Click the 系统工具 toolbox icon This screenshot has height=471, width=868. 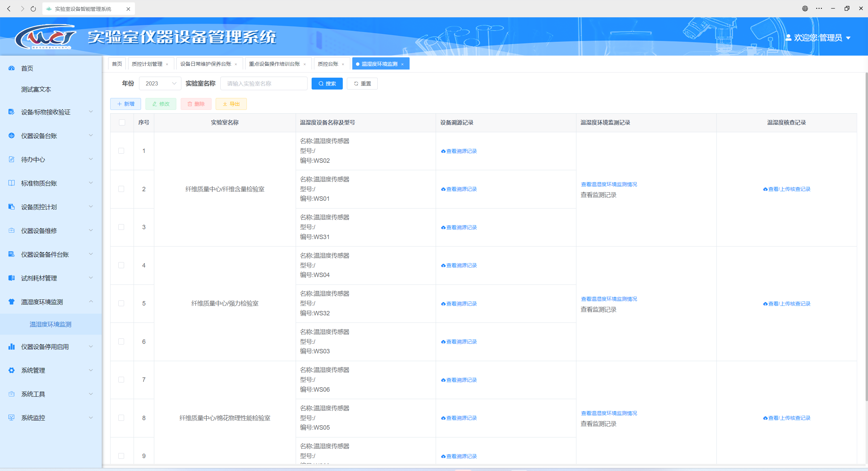[x=12, y=394]
